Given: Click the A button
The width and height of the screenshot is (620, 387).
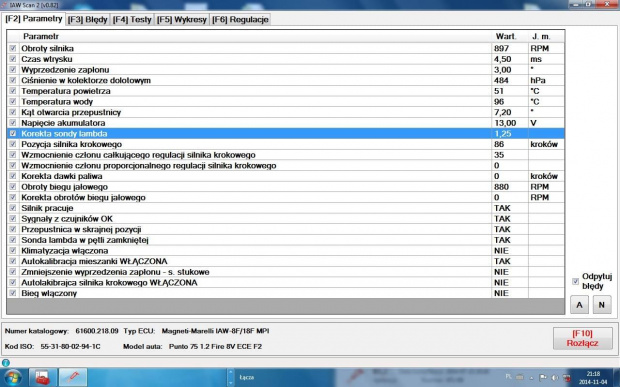Looking at the screenshot, I should click(x=579, y=305).
